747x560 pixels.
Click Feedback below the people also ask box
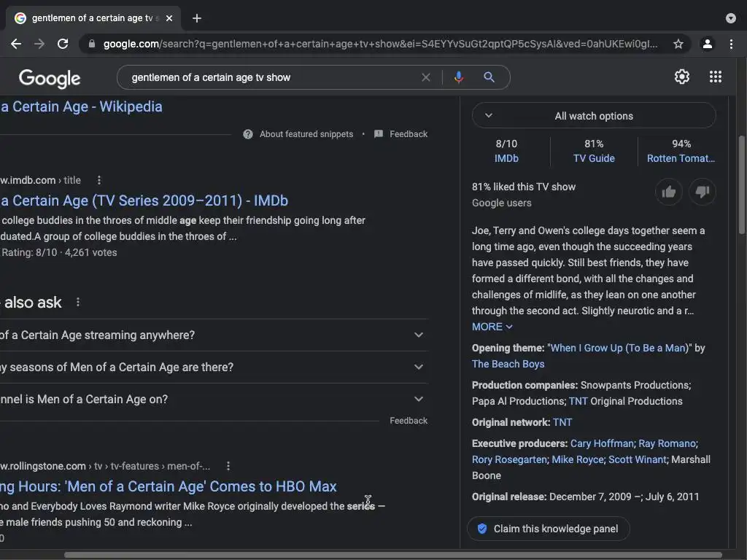coord(409,421)
